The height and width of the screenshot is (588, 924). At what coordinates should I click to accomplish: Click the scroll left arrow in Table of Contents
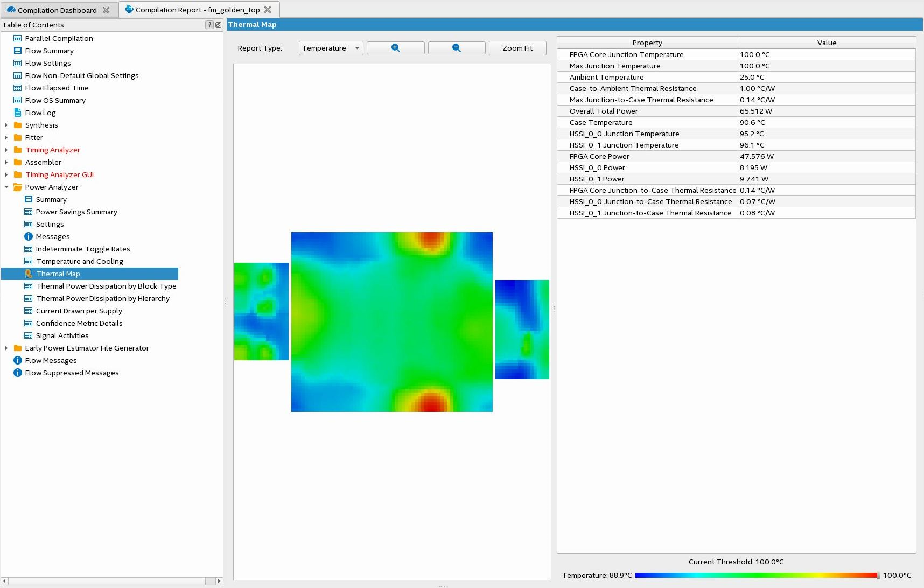pyautogui.click(x=5, y=581)
